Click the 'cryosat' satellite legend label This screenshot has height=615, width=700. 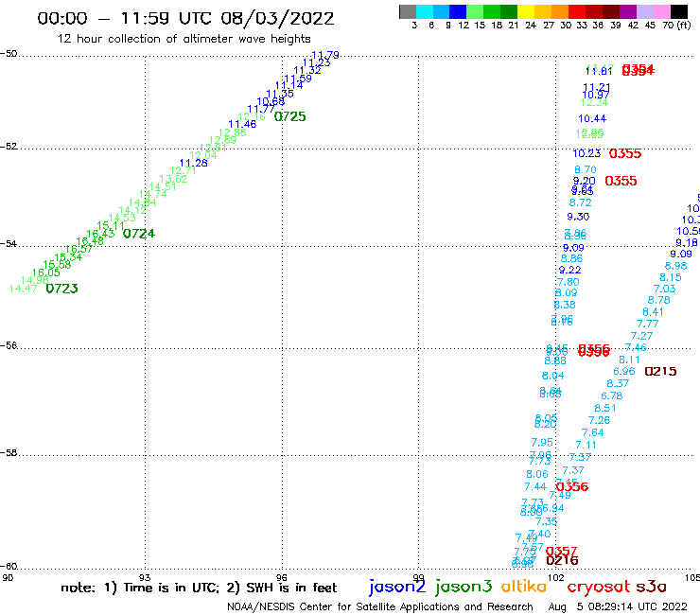pyautogui.click(x=599, y=587)
